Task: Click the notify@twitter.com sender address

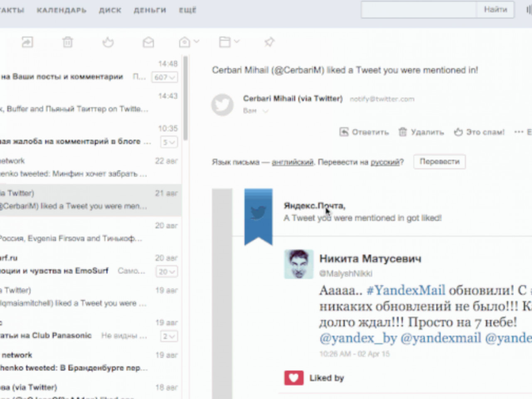Action: tap(382, 99)
